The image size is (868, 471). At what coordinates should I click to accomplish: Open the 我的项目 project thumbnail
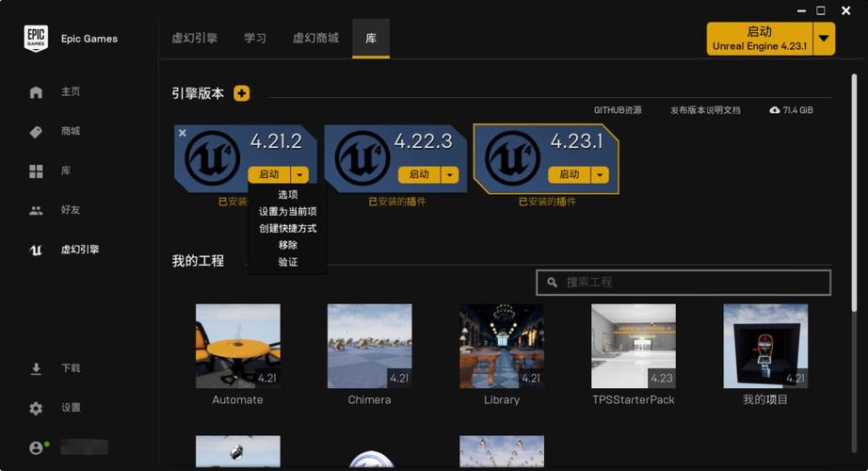[765, 346]
